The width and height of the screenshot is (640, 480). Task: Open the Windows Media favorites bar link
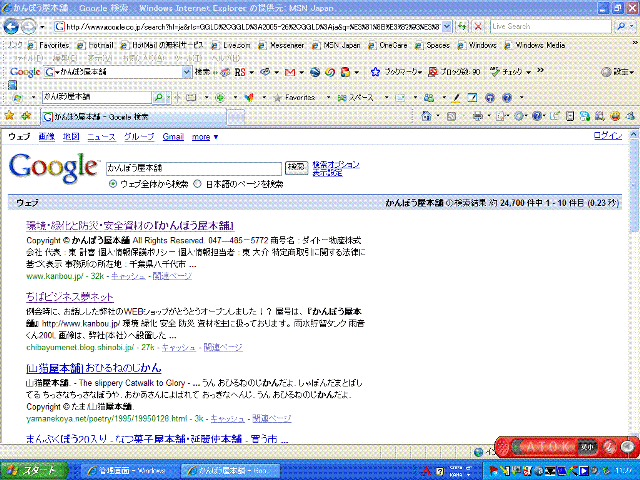[x=535, y=45]
